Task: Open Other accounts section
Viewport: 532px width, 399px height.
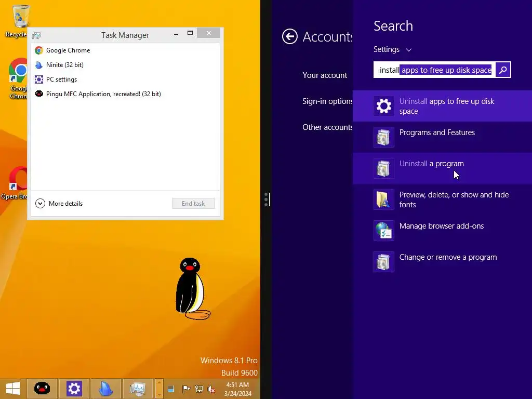Action: [x=327, y=127]
